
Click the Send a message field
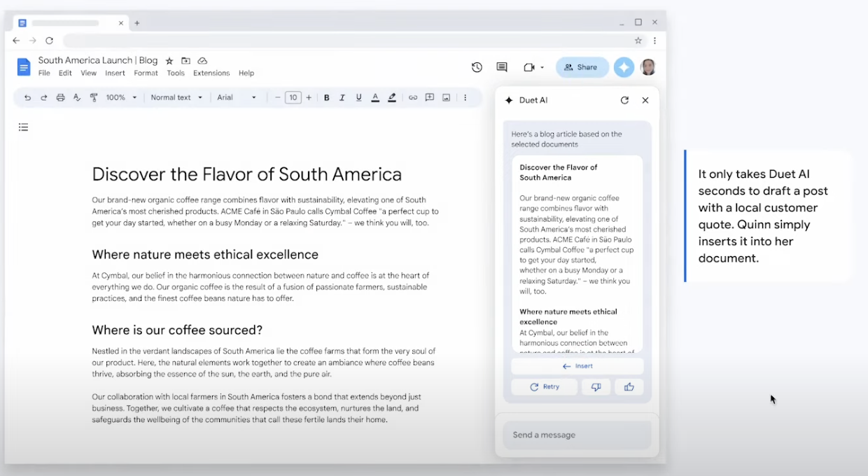577,435
